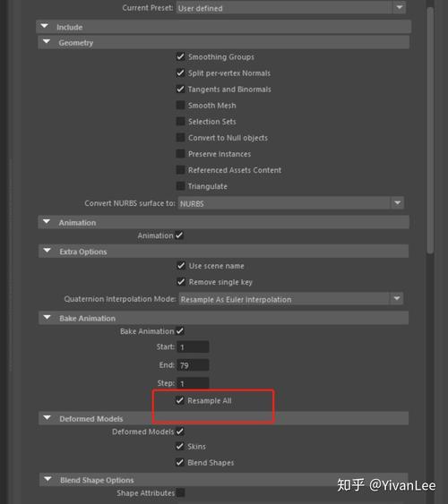Viewport: 448px width, 504px height.
Task: Enable the Smooth Mesh option
Action: coord(180,105)
